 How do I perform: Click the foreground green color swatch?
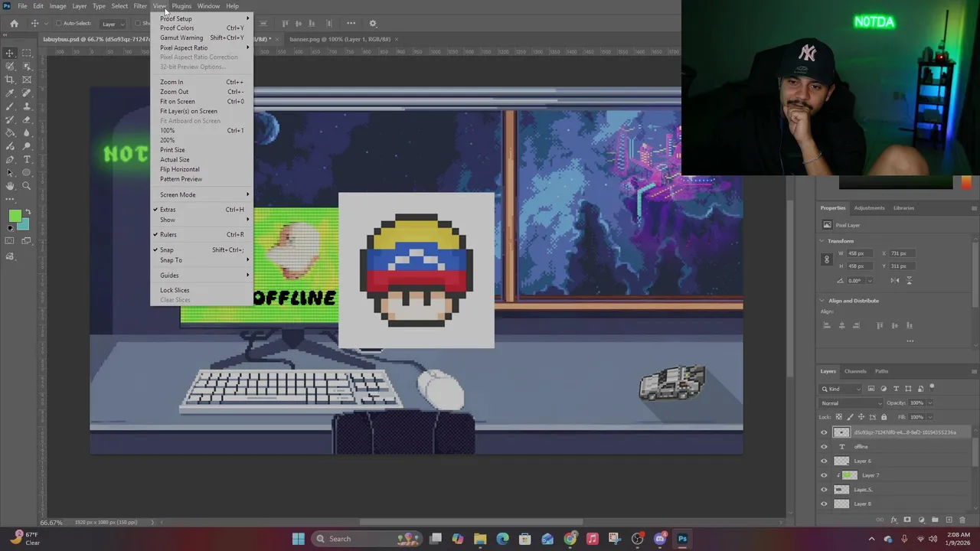(x=15, y=216)
